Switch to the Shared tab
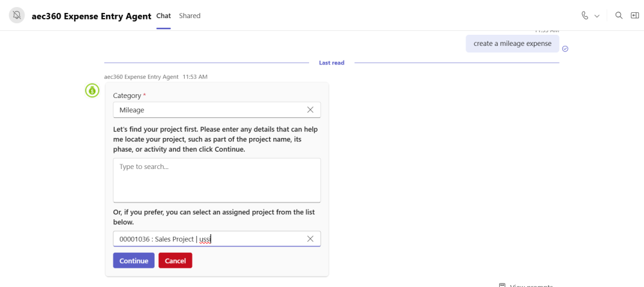 pos(190,15)
